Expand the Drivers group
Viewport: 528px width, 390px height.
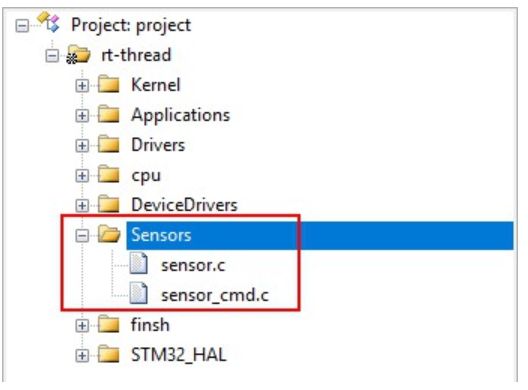[x=82, y=145]
